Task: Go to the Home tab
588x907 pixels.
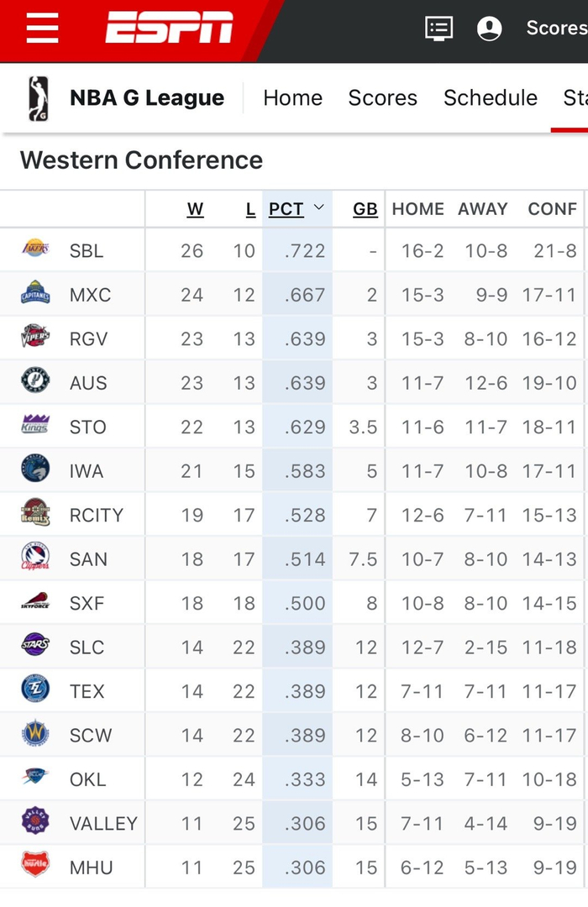Action: [x=292, y=98]
